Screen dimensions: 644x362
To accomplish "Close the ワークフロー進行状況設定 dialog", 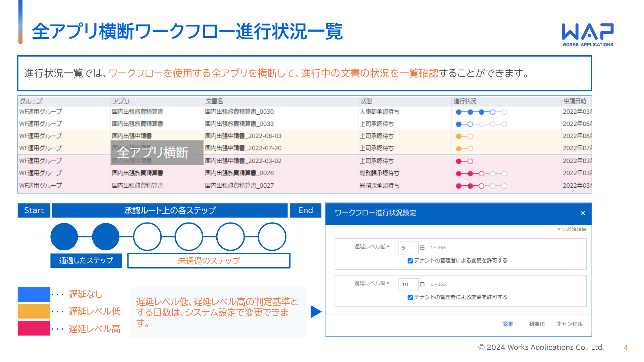I will [583, 213].
